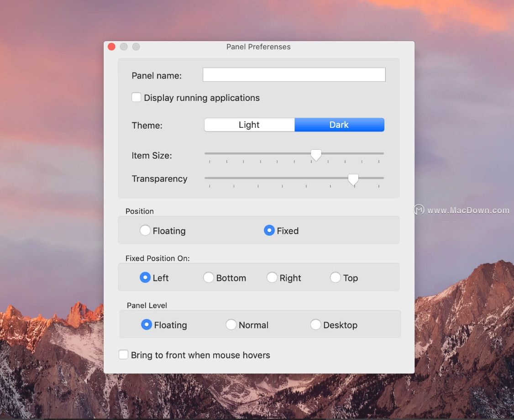Viewport: 514px width, 420px height.
Task: Choose Floating under Position
Action: pyautogui.click(x=145, y=231)
